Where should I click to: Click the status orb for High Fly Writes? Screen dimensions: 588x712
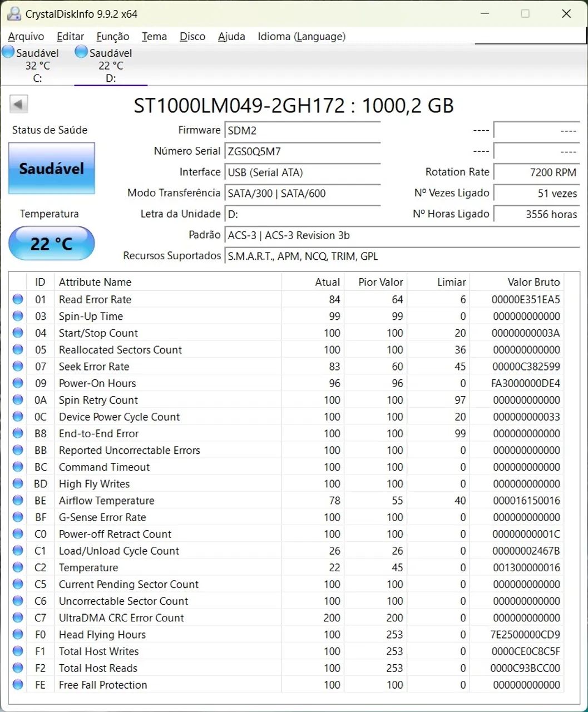pos(18,483)
